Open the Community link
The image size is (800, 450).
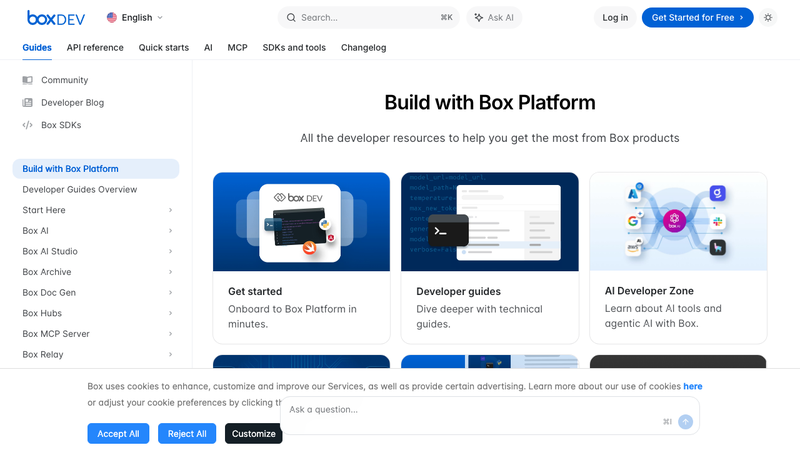64,80
